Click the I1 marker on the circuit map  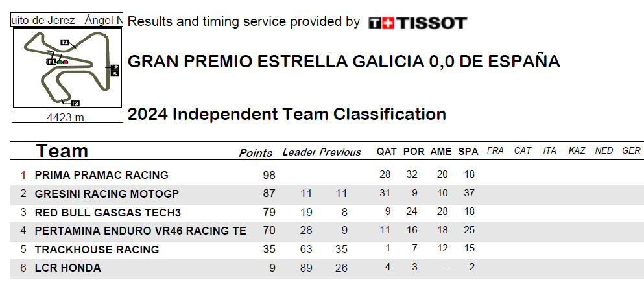tap(65, 42)
